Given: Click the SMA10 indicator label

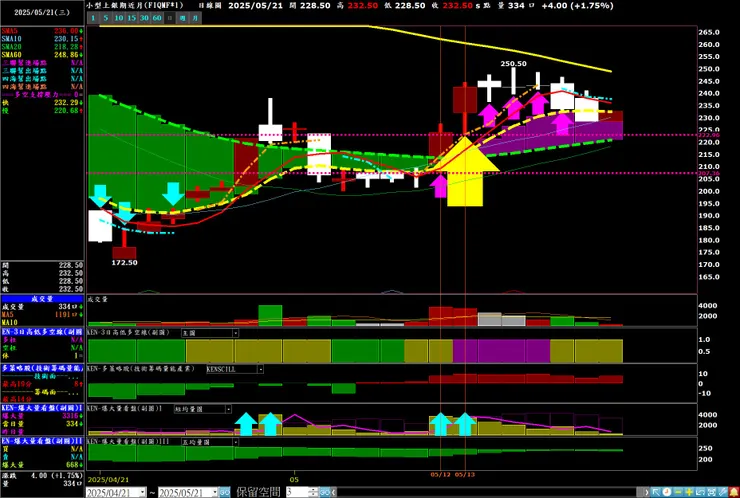Looking at the screenshot, I should [x=11, y=39].
